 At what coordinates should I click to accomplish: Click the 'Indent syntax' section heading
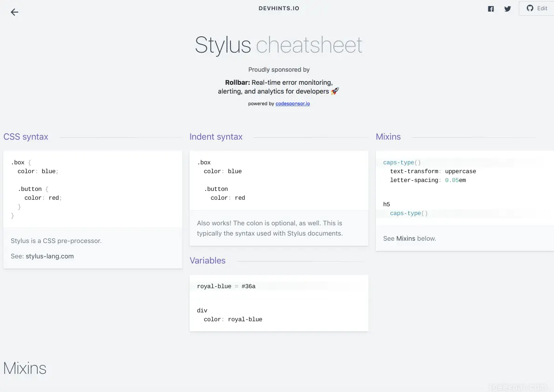click(216, 137)
